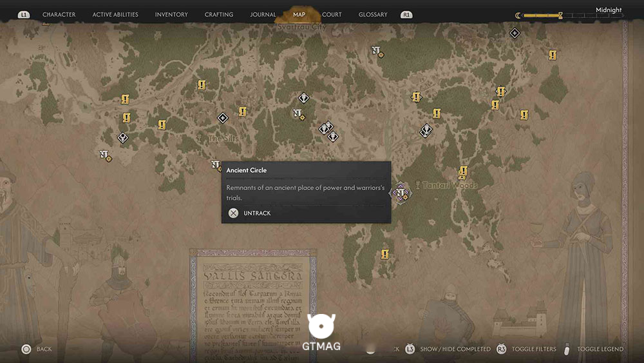This screenshot has height=363, width=644.
Task: Click the Svartrau City map label
Action: pyautogui.click(x=302, y=26)
